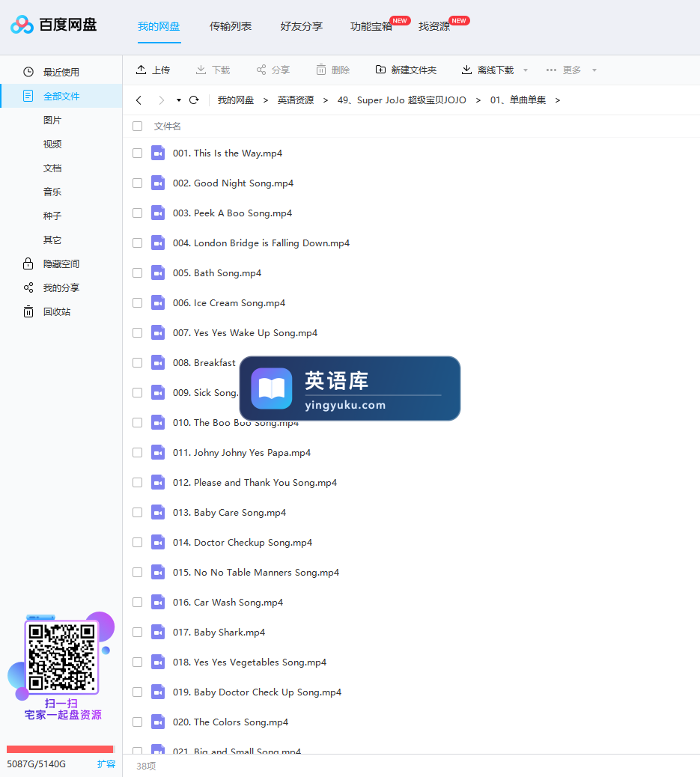Select 文档 in the sidebar
Viewport: 700px width, 777px height.
click(x=52, y=168)
